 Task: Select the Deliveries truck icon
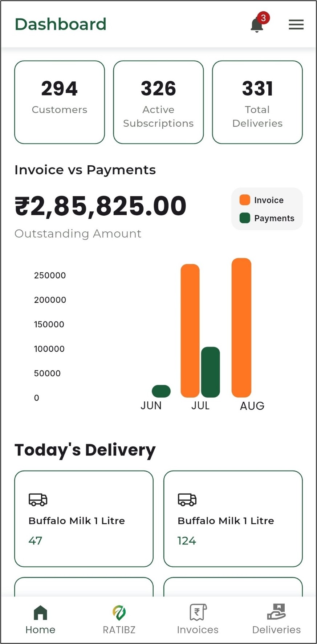click(x=276, y=611)
